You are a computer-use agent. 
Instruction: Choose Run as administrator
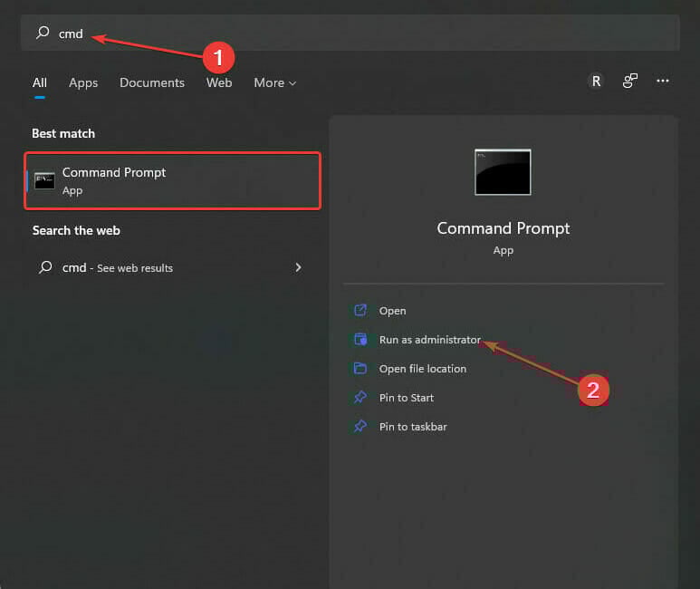click(429, 340)
